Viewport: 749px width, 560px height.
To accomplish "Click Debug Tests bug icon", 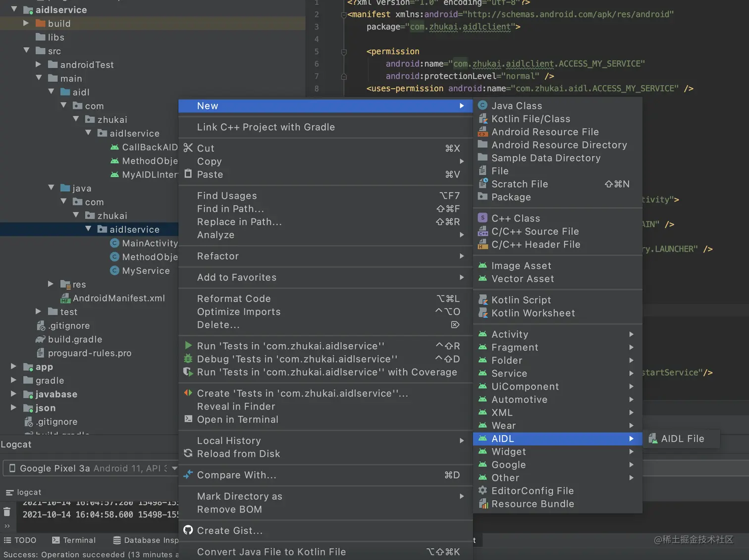I will 188,358.
